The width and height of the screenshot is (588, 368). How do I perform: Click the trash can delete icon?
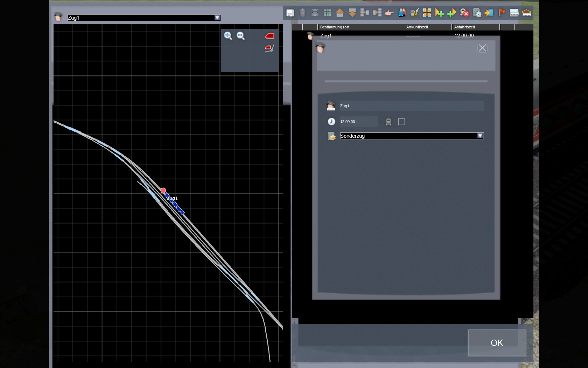coord(303,13)
